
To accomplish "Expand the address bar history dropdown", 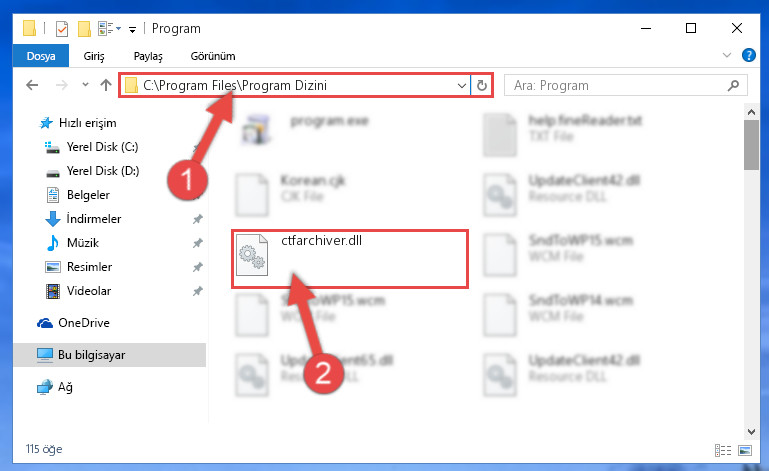I will [x=461, y=85].
